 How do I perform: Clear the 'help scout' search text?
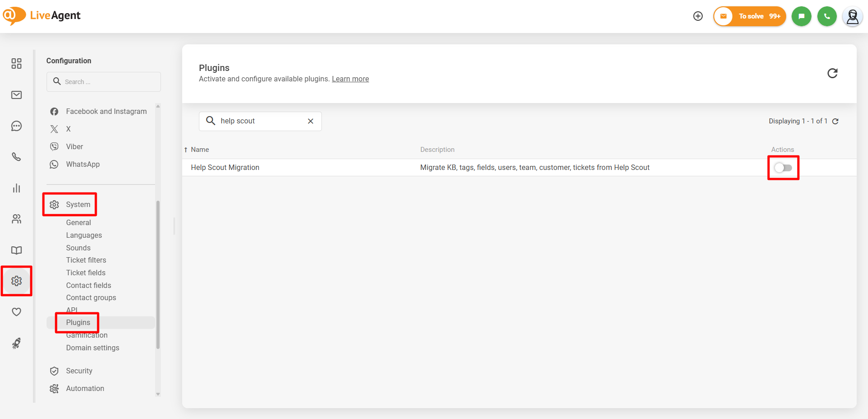tap(311, 121)
